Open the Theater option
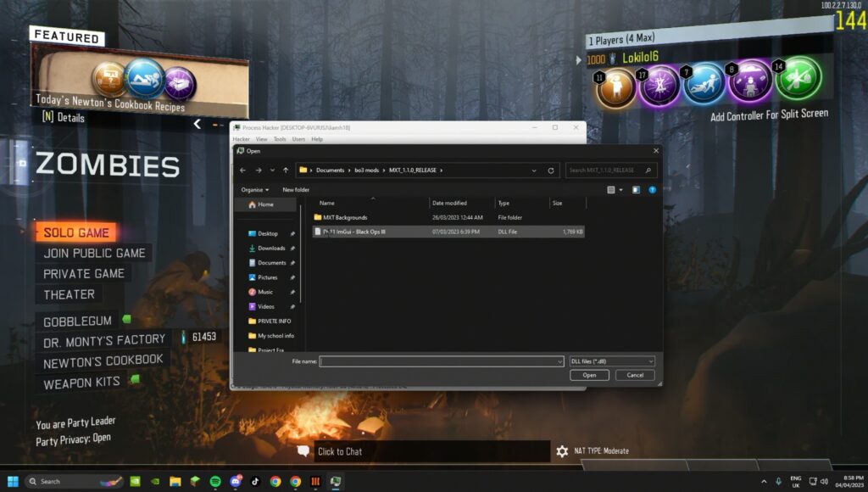The width and height of the screenshot is (868, 492). pyautogui.click(x=70, y=294)
